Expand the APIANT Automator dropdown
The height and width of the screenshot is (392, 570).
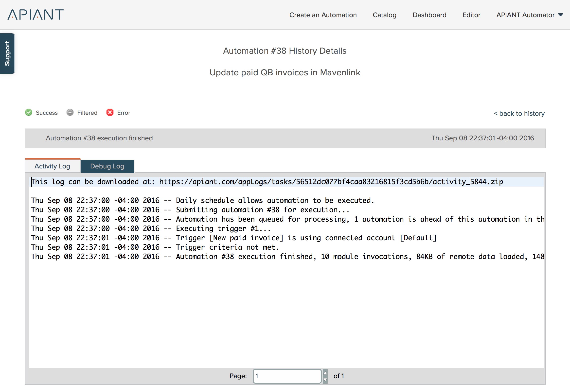coord(530,15)
